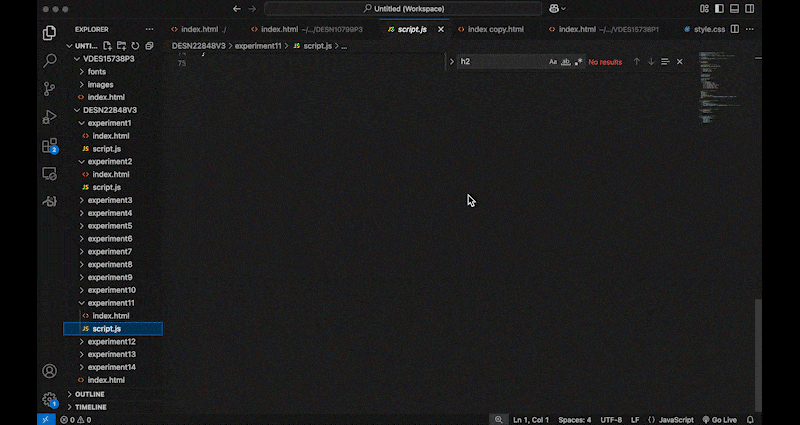The image size is (800, 425).
Task: Open remote window indicator in status bar
Action: coord(45,420)
